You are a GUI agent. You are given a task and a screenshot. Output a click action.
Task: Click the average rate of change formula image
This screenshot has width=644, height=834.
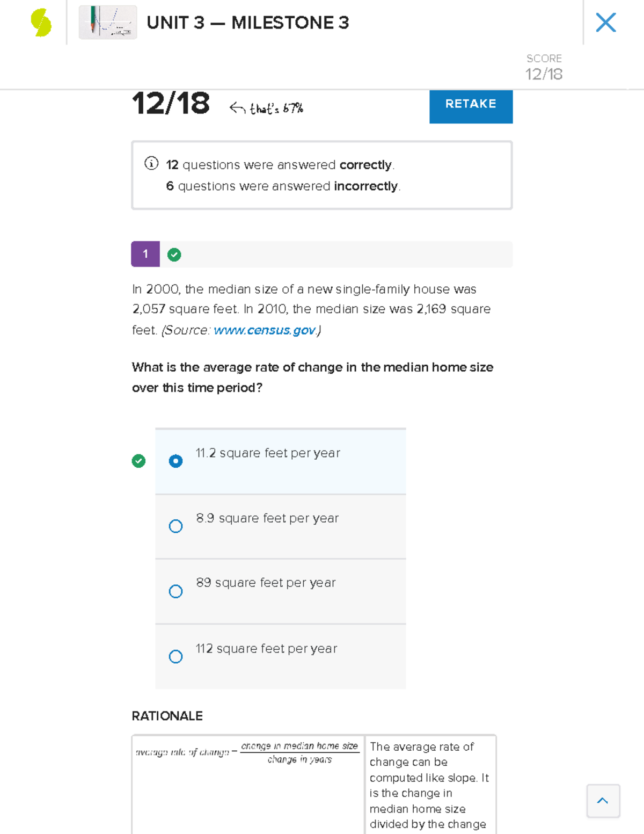(x=247, y=752)
